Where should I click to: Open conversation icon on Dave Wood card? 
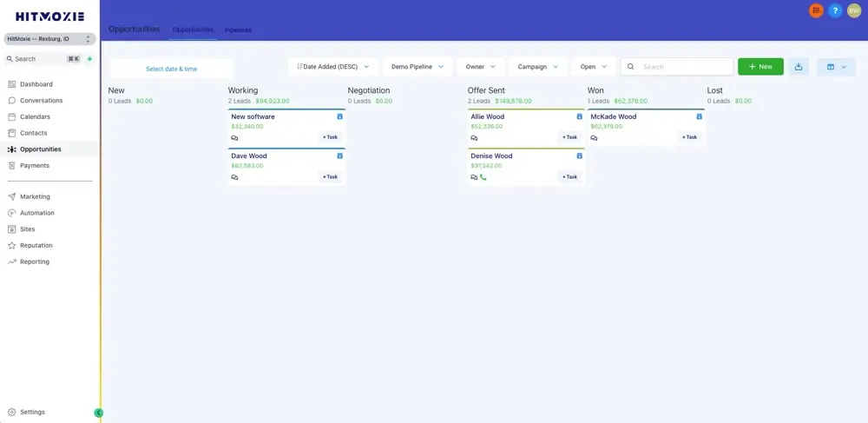(x=234, y=177)
